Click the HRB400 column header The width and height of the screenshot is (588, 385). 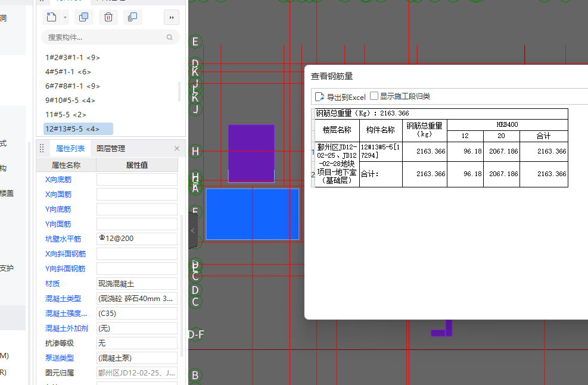[x=508, y=125]
